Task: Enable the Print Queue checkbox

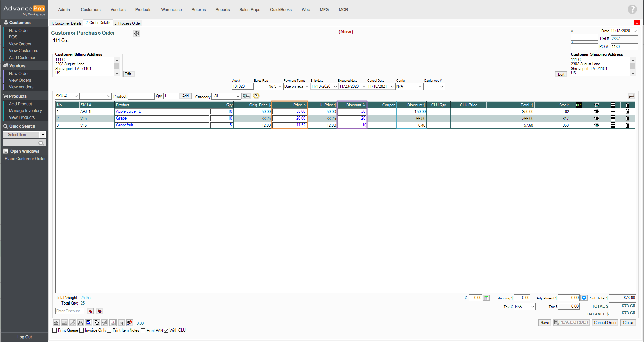Action: (x=55, y=331)
